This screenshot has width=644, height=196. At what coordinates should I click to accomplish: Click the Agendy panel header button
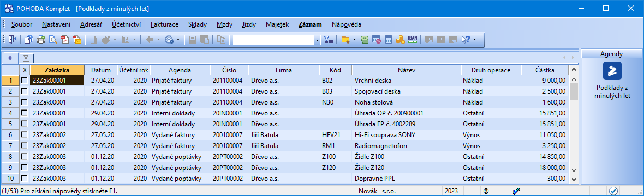(611, 54)
